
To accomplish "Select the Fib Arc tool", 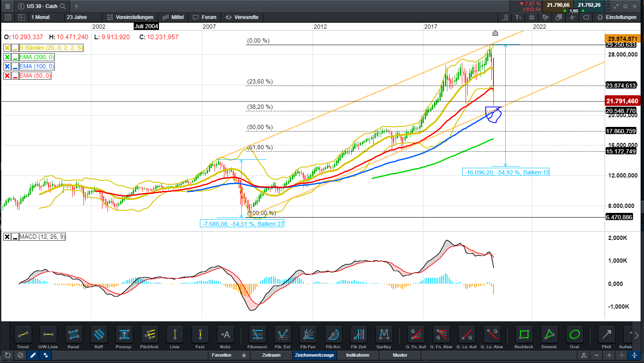I will [333, 335].
